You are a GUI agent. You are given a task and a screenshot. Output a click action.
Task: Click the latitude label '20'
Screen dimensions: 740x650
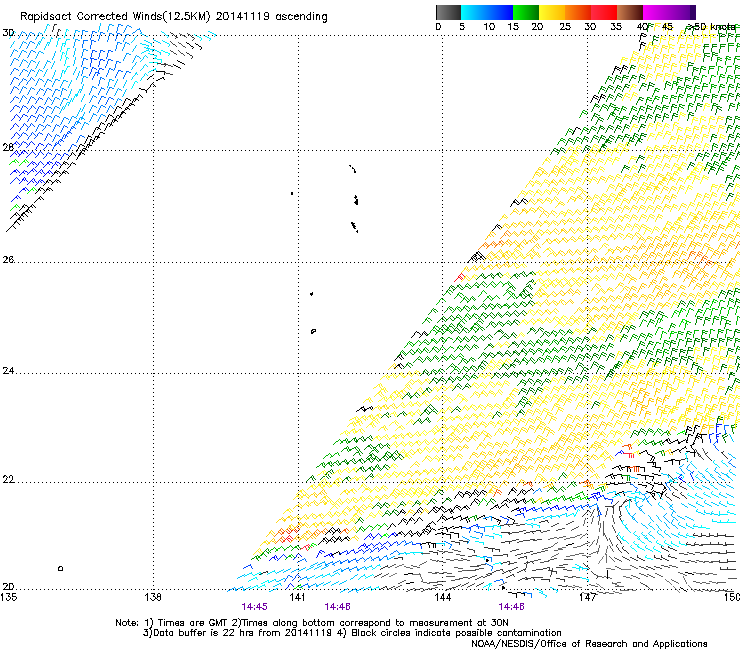click(8, 587)
